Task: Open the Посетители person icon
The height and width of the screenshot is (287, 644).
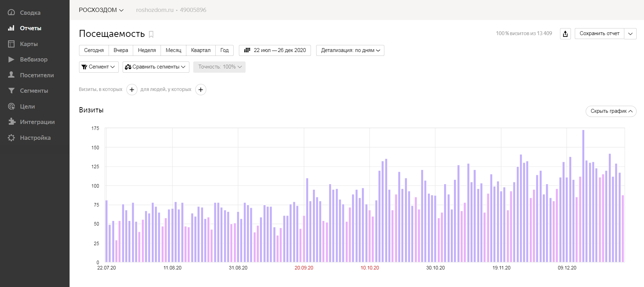Action: pos(11,75)
